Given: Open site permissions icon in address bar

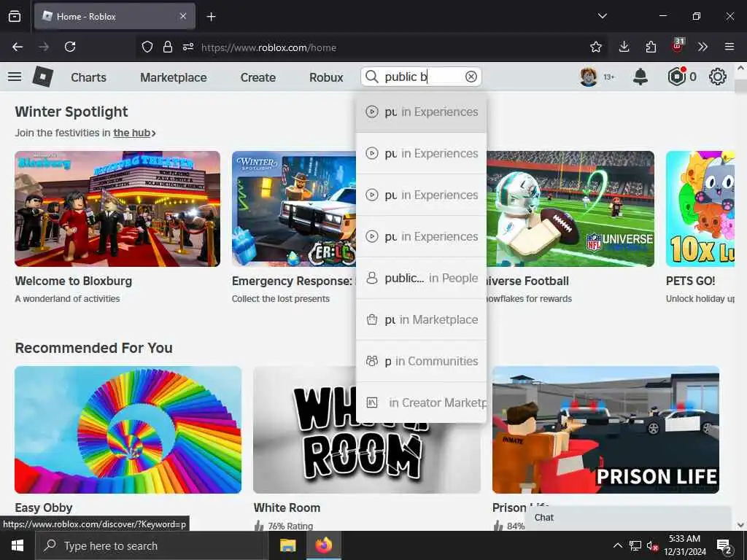Looking at the screenshot, I should (x=188, y=47).
